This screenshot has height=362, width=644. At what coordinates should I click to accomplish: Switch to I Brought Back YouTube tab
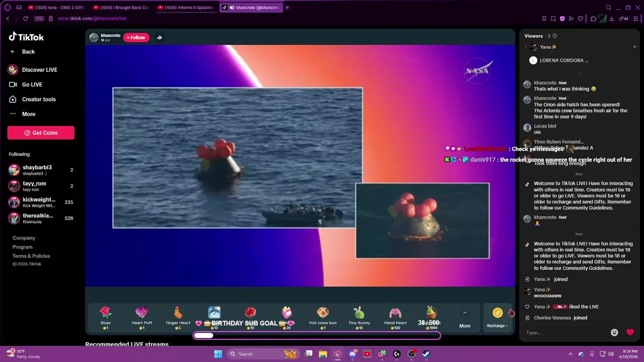(x=122, y=8)
